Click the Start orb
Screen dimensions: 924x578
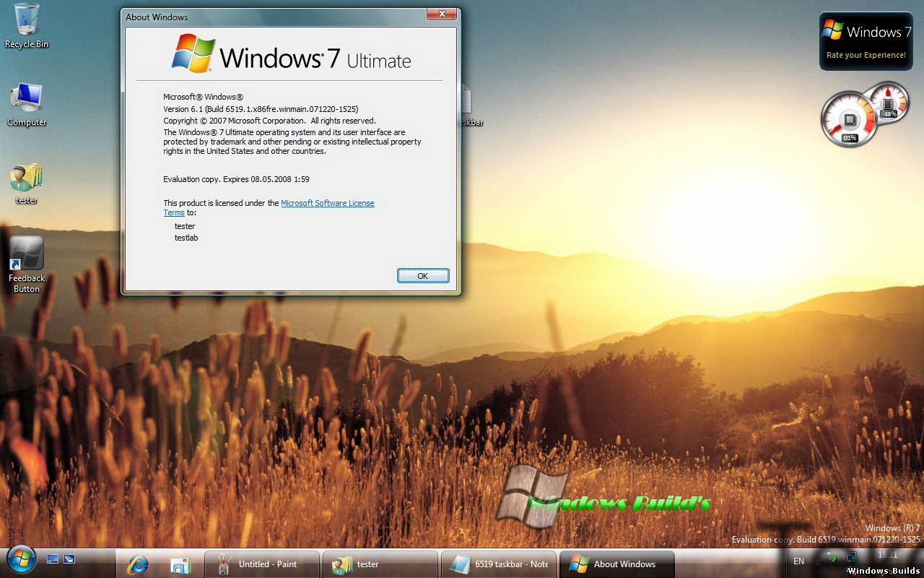click(21, 560)
